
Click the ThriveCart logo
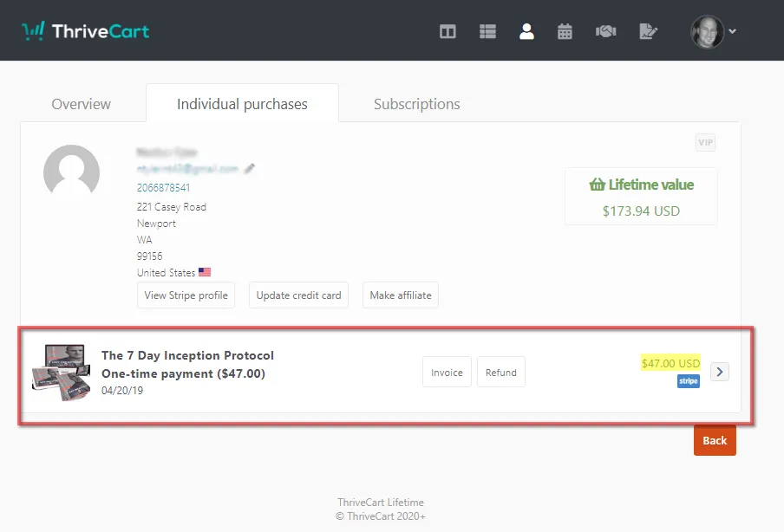coord(86,31)
